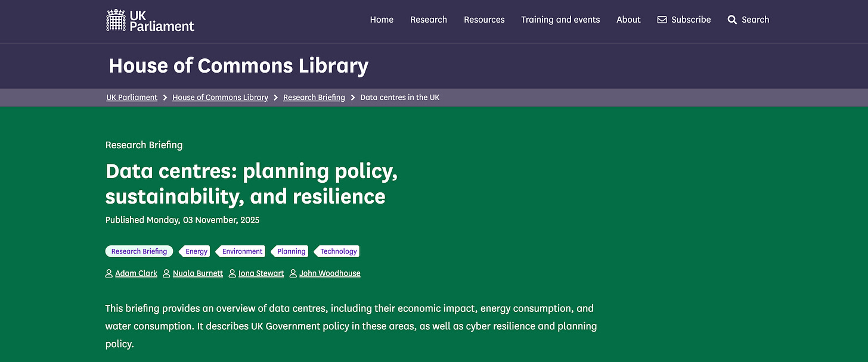868x362 pixels.
Task: Follow the Research Briefing breadcrumb link
Action: coord(314,97)
